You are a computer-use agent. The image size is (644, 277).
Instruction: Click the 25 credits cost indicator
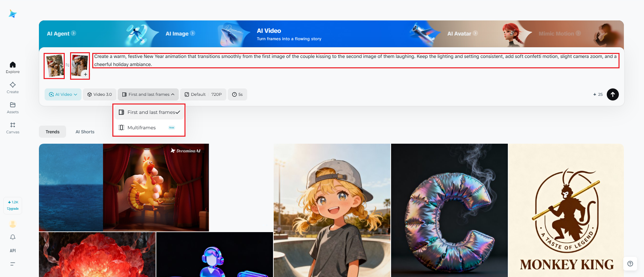pos(598,94)
